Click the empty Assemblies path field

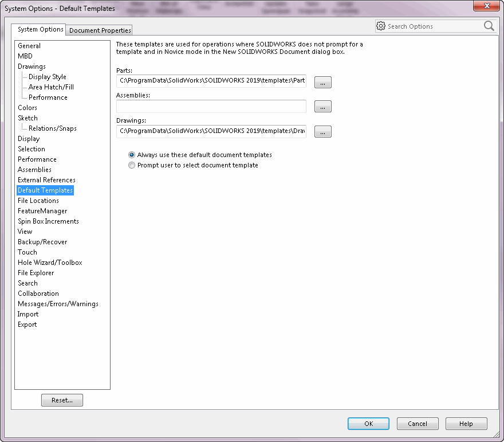point(211,106)
